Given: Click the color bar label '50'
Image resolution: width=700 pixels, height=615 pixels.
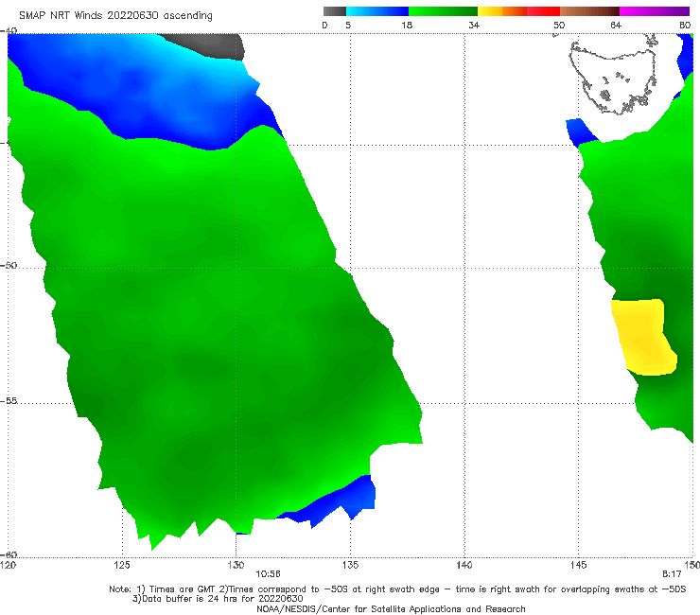Looking at the screenshot, I should tap(559, 26).
